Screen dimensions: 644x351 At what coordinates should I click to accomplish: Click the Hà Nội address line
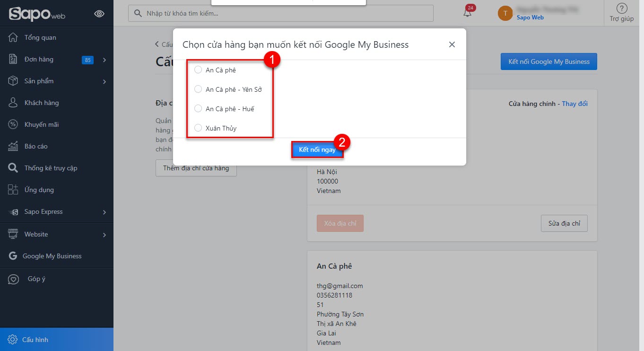pos(327,172)
